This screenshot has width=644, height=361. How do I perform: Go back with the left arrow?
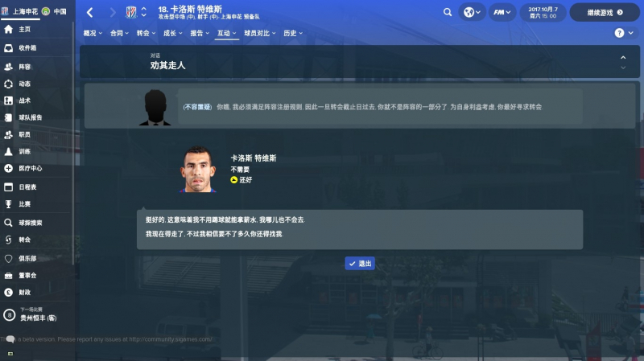[x=89, y=12]
